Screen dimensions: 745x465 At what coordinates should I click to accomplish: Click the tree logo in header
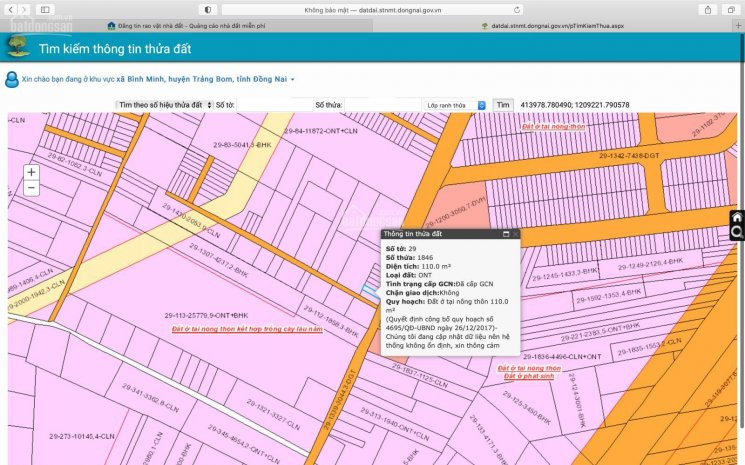click(x=17, y=47)
